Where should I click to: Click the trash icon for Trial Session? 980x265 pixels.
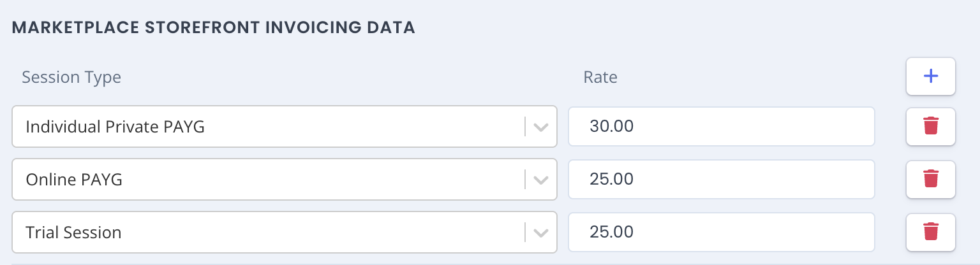click(931, 232)
